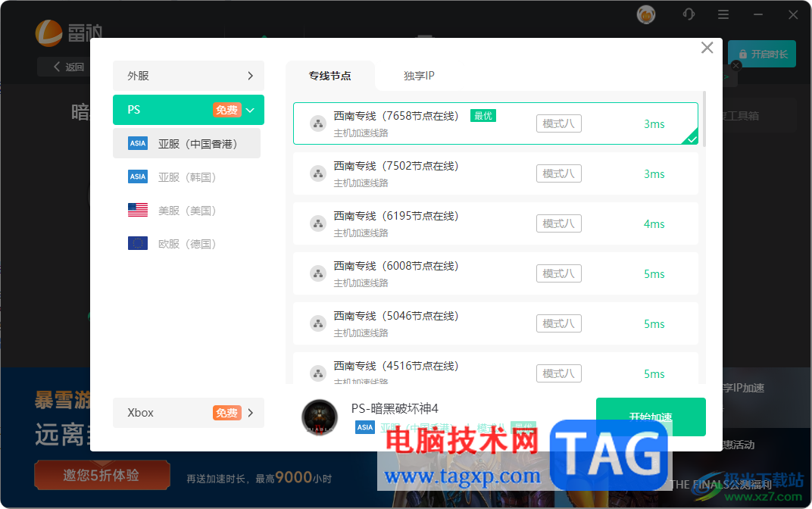Open 模式八 dropdown for 6195节点 row

[559, 223]
